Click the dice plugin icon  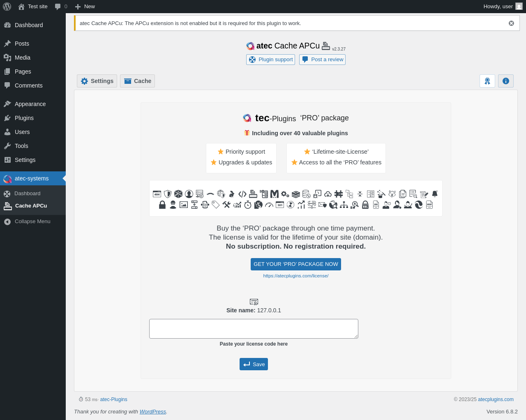click(x=178, y=194)
